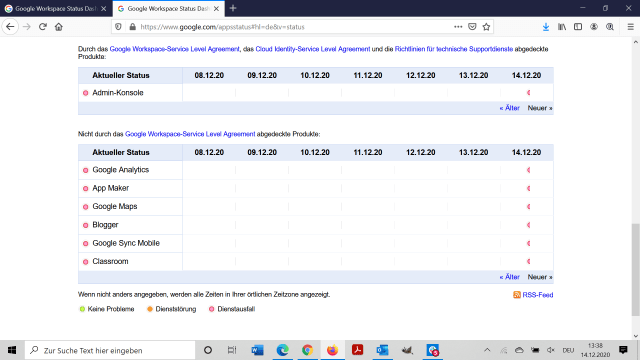Image resolution: width=640 pixels, height=360 pixels.
Task: Click the 'Google Sync Mobile' row label
Action: (x=126, y=243)
